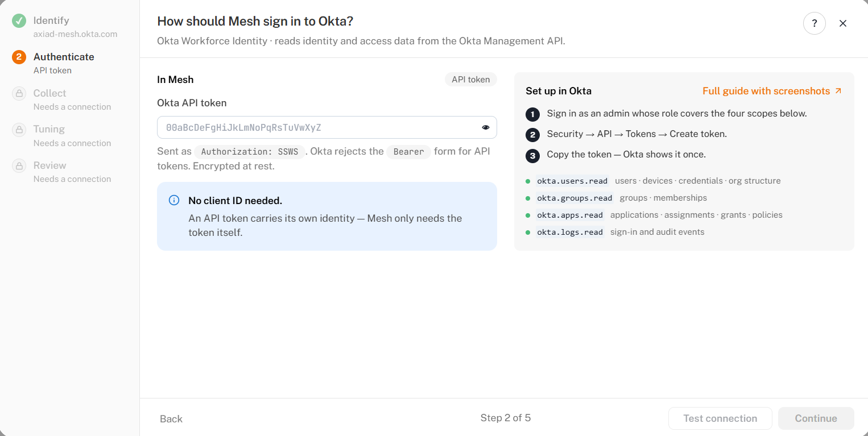Click 'groups · memberships' description
The image size is (868, 436).
coord(663,198)
